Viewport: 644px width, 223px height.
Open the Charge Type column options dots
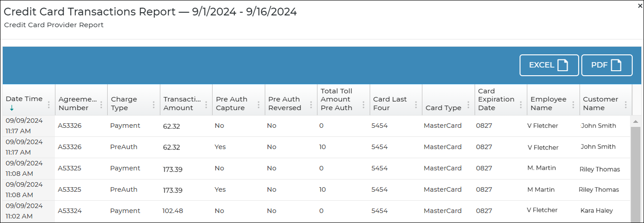[154, 105]
